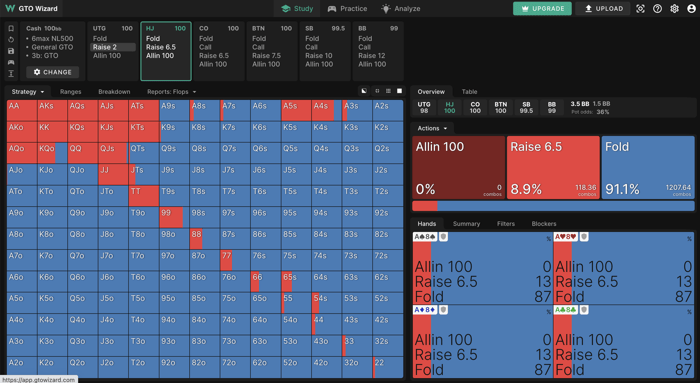Select the KQo cell in hand matrix
This screenshot has height=383, width=700.
(52, 153)
